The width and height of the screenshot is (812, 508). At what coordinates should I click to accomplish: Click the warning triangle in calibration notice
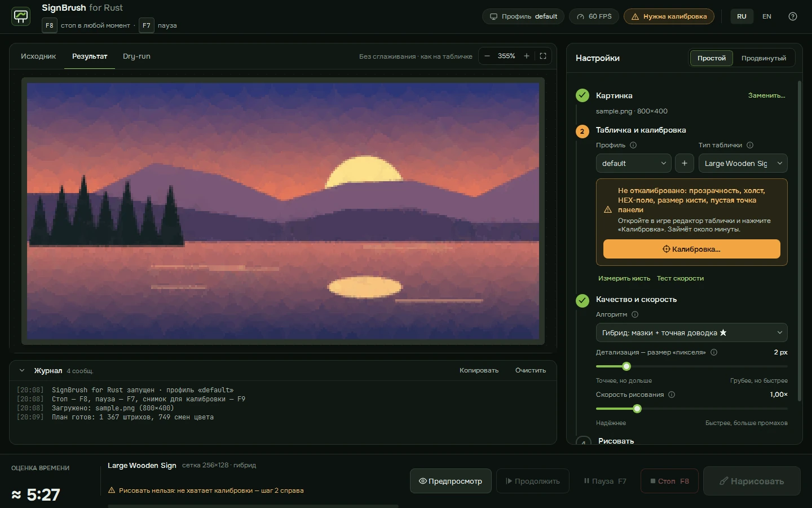[608, 209]
